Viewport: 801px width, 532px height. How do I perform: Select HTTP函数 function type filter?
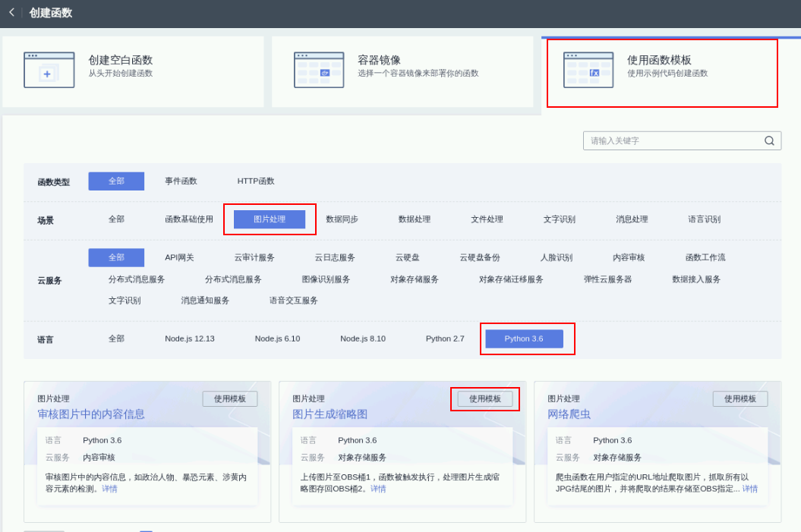[x=256, y=181]
